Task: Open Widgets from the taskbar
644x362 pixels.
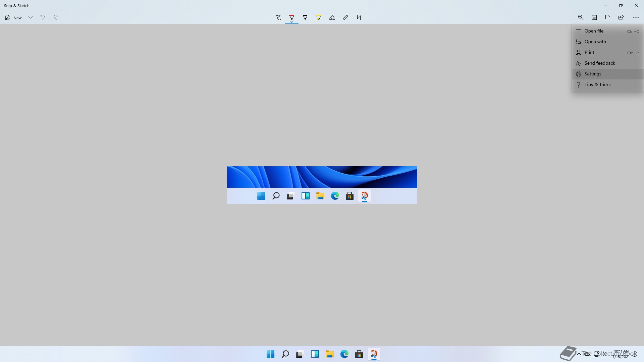Action: point(315,354)
